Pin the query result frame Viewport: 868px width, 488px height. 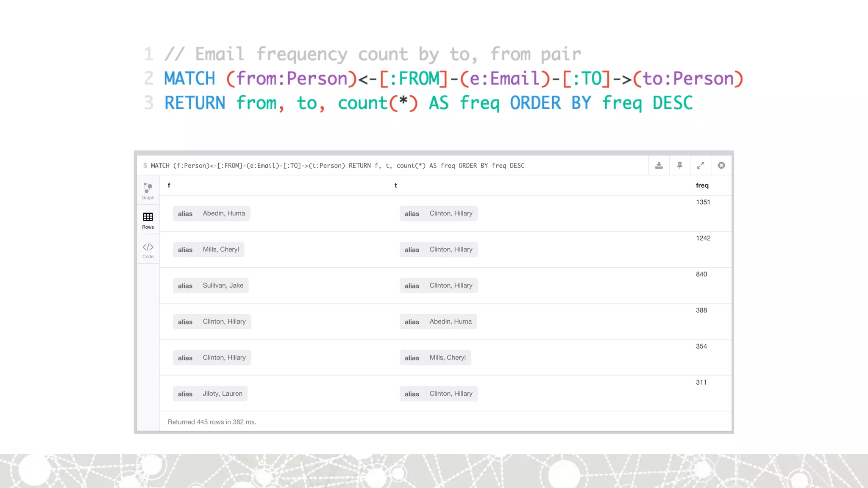[x=679, y=166]
